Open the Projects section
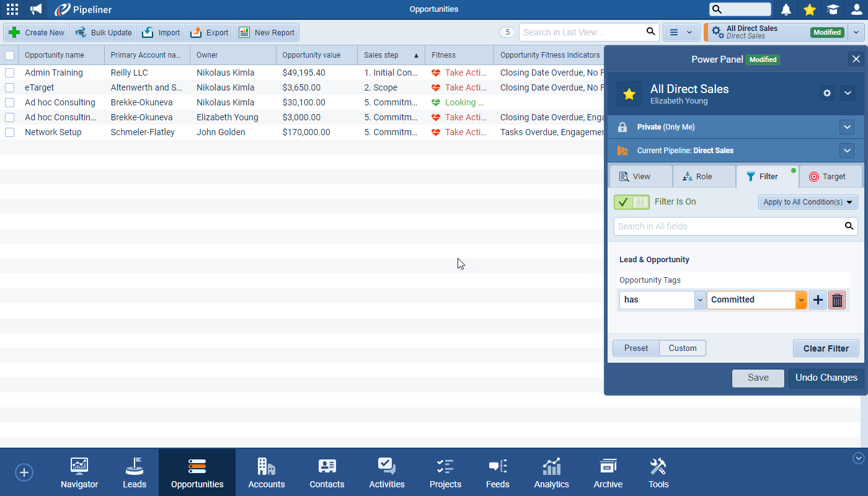The height and width of the screenshot is (496, 868). 445,473
